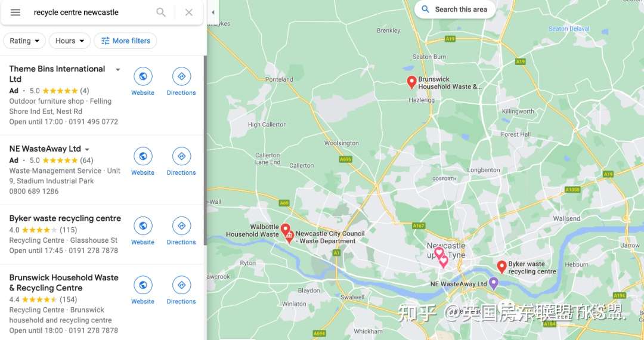Expand the ad arrow next to NE WasteAway Ltd
644x340 pixels.
[x=87, y=150]
